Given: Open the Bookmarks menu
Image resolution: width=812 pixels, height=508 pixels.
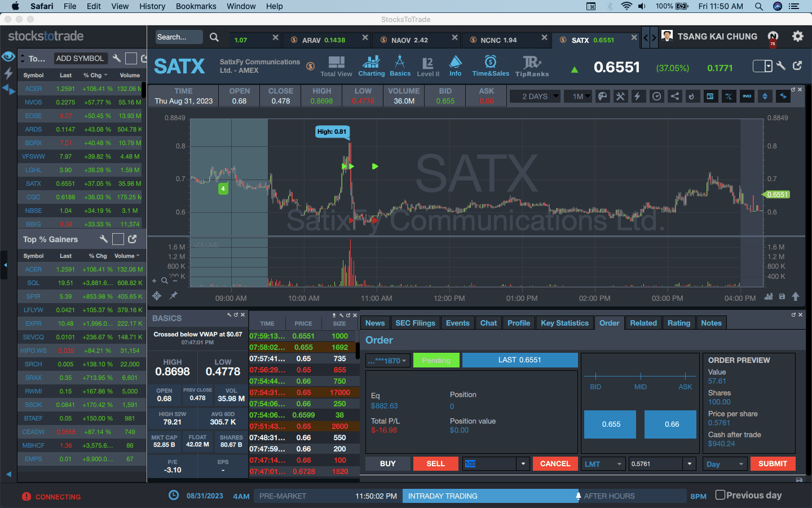Looking at the screenshot, I should point(196,6).
